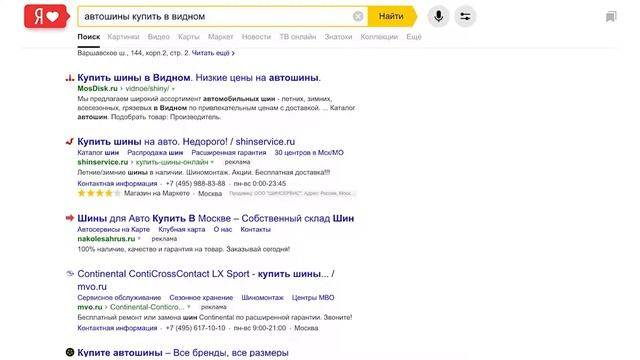Click реклама label under shinservice.ru
This screenshot has height=360, width=640.
[x=237, y=162]
